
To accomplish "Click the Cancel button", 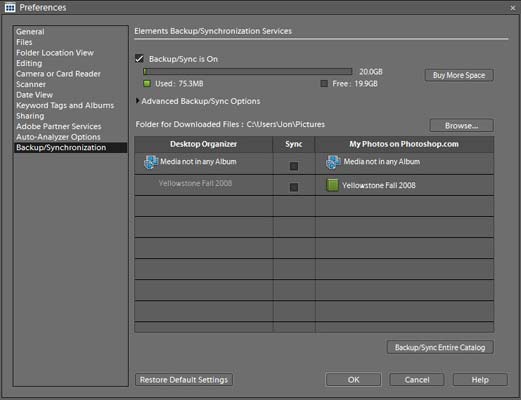I will pos(417,380).
